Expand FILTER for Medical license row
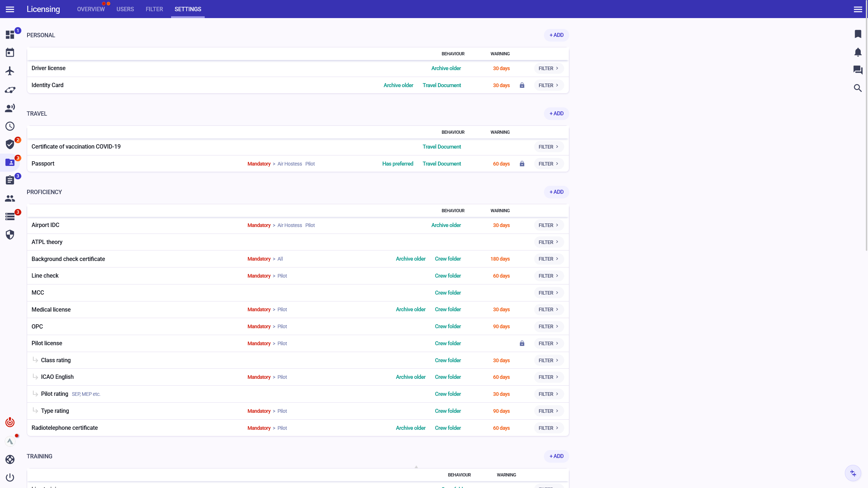This screenshot has height=488, width=868. coord(548,309)
